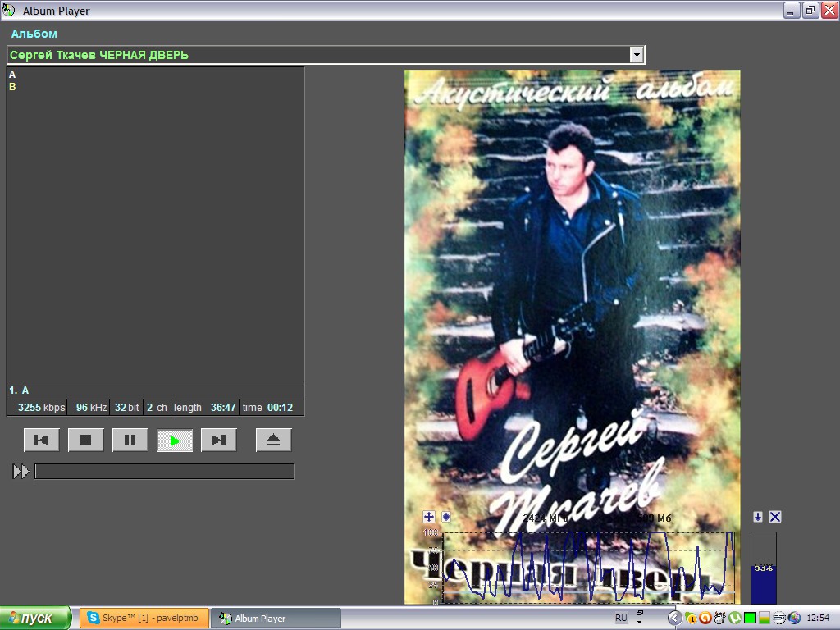Click the 53% level meter bar

(x=764, y=568)
